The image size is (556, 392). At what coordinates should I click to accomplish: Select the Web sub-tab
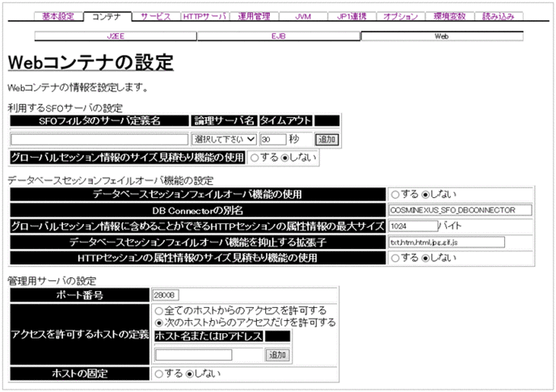(442, 36)
